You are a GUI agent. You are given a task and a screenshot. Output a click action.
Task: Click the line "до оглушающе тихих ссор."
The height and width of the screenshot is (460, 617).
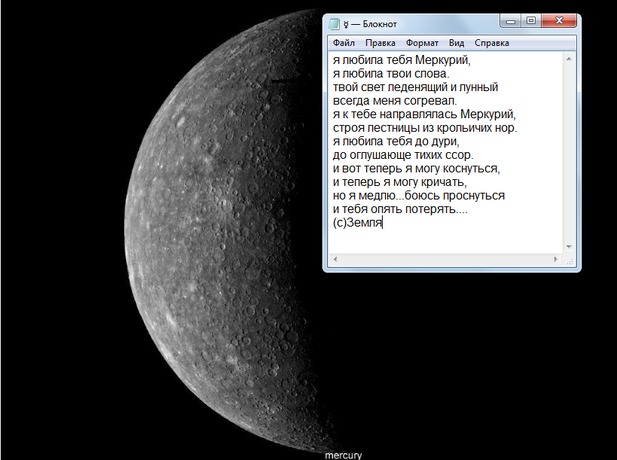click(403, 155)
